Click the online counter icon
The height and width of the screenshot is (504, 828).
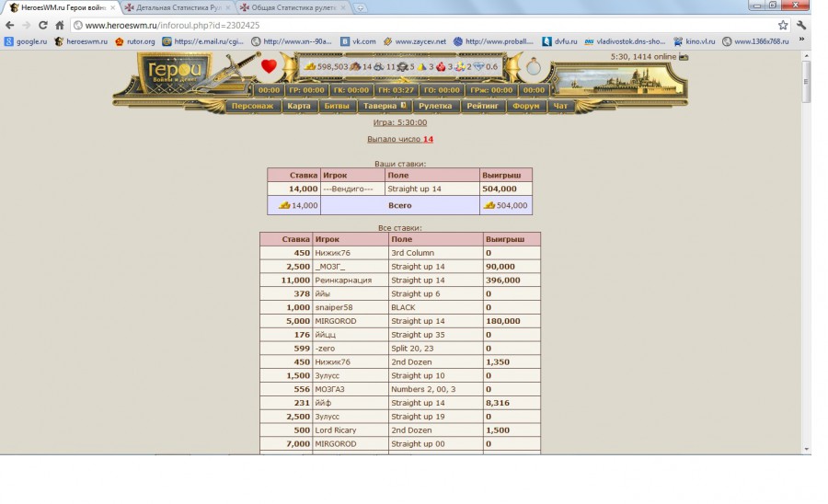coord(684,56)
